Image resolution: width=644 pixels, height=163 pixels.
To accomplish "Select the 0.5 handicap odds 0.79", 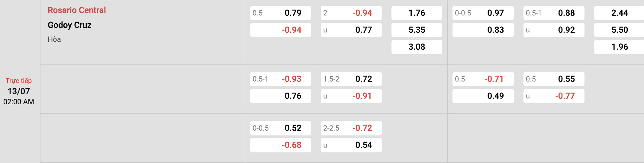I will (281, 13).
